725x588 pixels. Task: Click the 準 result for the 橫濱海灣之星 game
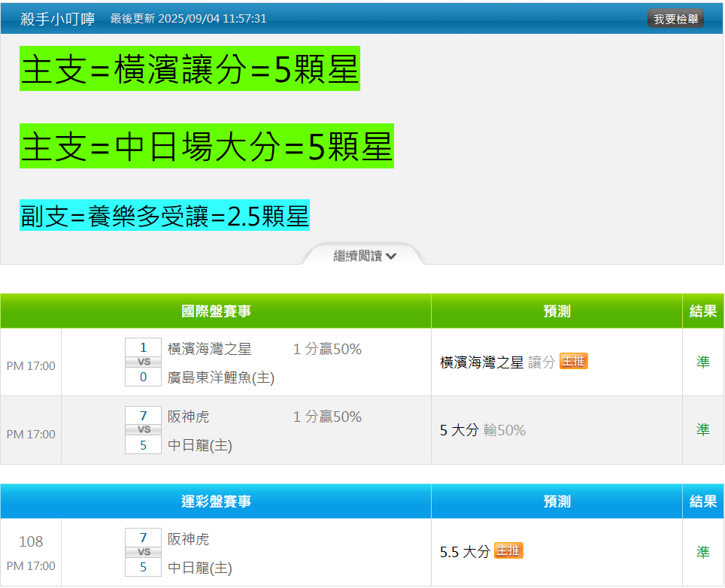click(x=702, y=362)
